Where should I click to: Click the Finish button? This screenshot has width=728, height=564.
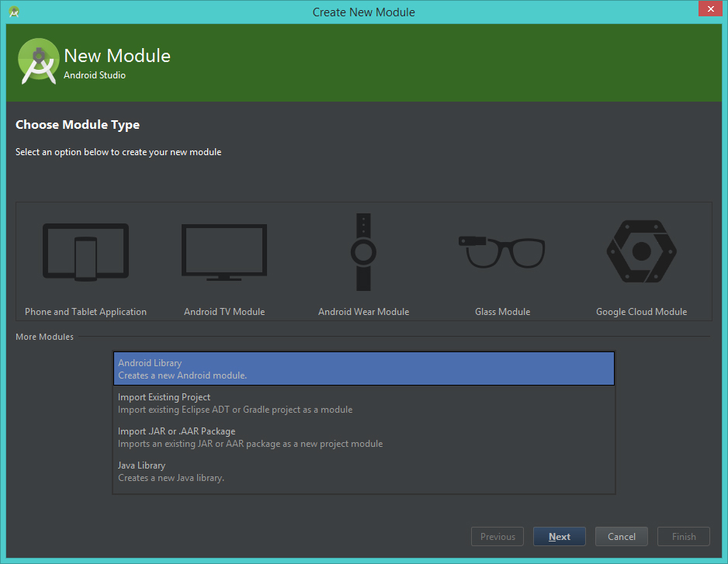[683, 536]
